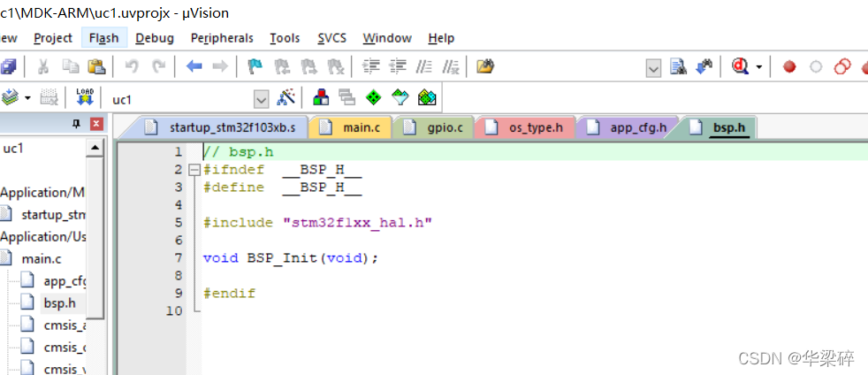Open Manage Multi-Project Workspace

click(347, 98)
